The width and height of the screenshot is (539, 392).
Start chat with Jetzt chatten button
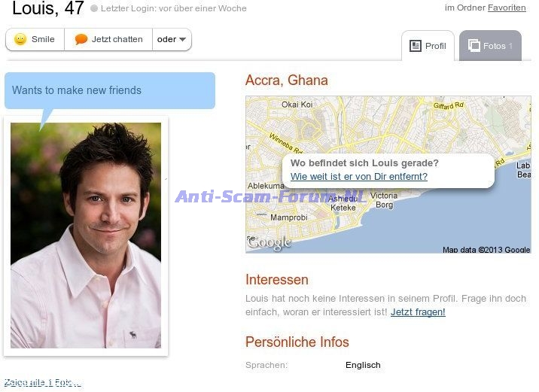[108, 40]
